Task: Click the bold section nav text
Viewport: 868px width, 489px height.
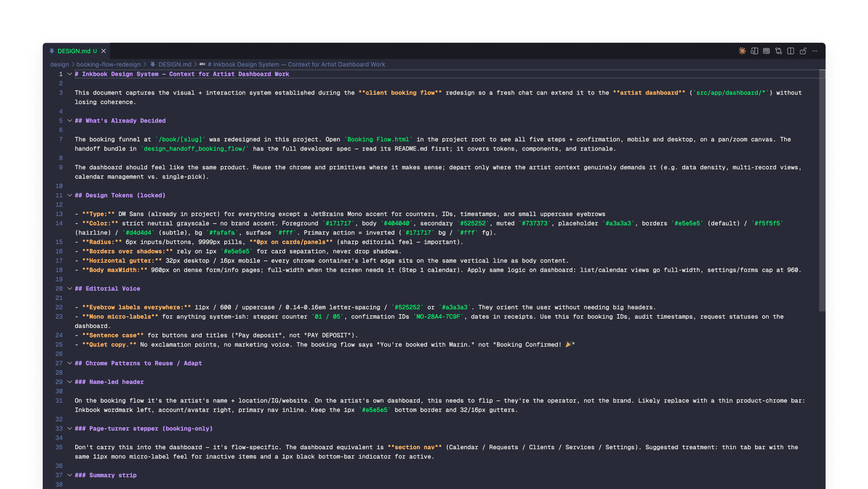Action: [414, 447]
